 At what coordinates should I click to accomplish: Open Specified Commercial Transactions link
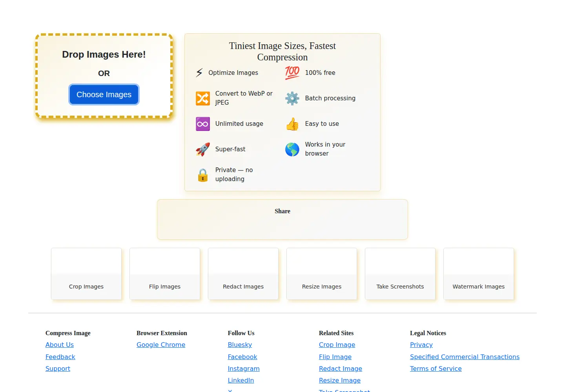[465, 357]
